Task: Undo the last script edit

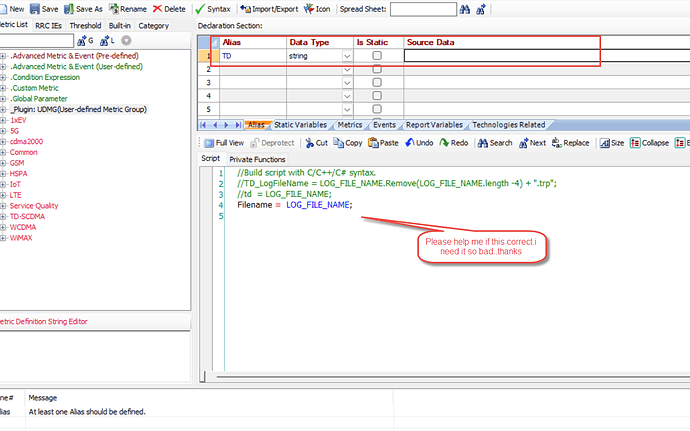Action: point(419,143)
